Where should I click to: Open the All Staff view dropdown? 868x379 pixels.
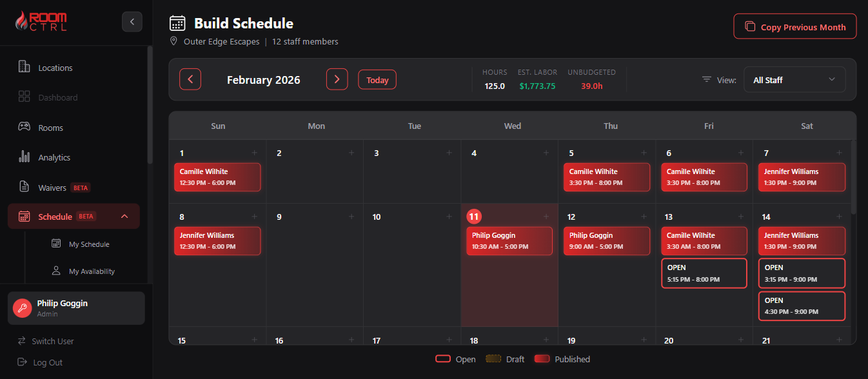coord(794,79)
